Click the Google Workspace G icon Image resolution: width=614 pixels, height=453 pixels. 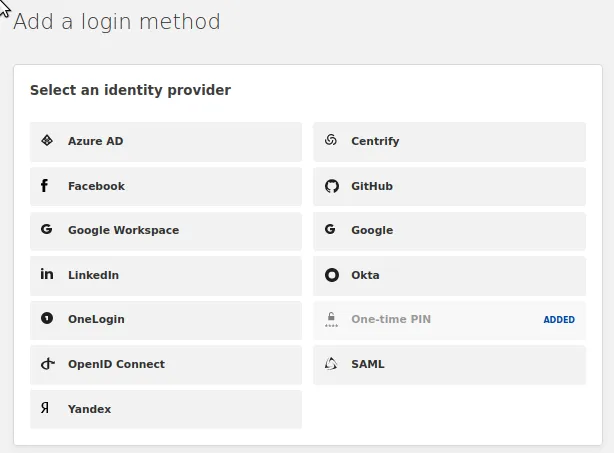click(x=47, y=229)
